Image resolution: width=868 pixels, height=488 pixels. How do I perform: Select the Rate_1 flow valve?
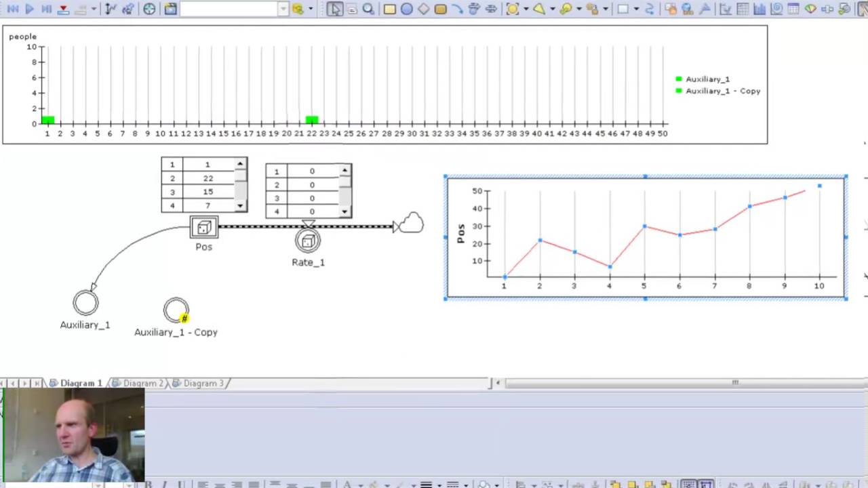point(308,241)
